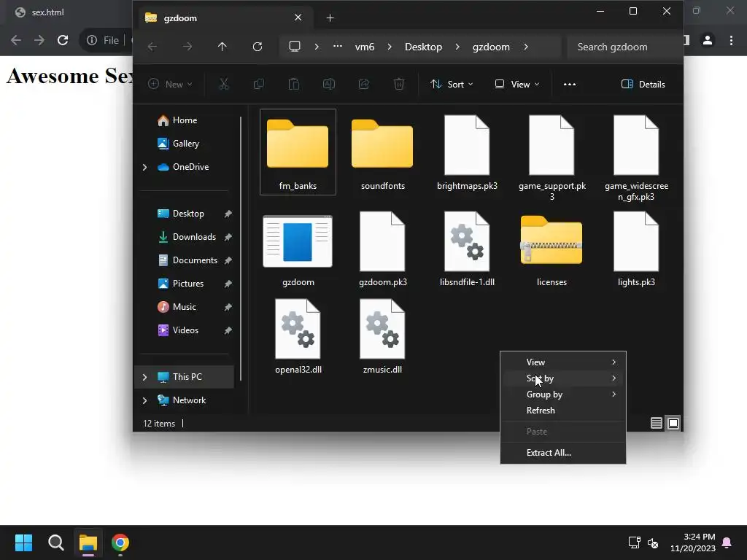This screenshot has height=560, width=747.
Task: Select the openal32.dll file
Action: tap(298, 336)
